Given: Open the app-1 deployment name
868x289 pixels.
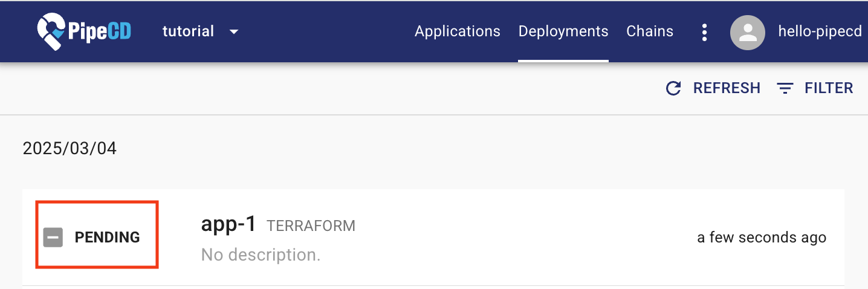Looking at the screenshot, I should tap(228, 225).
